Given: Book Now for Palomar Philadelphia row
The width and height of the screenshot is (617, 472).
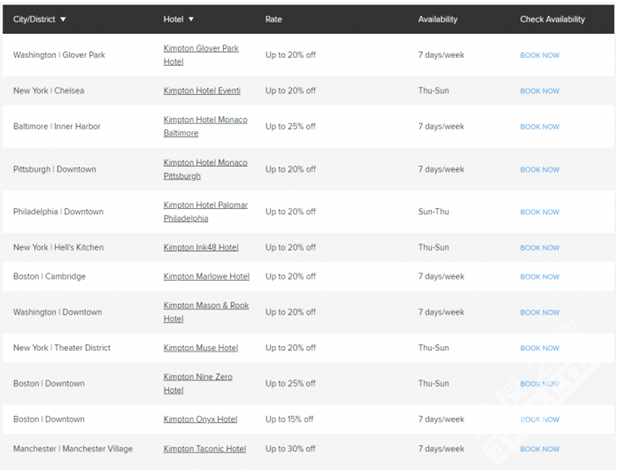Looking at the screenshot, I should pyautogui.click(x=539, y=212).
